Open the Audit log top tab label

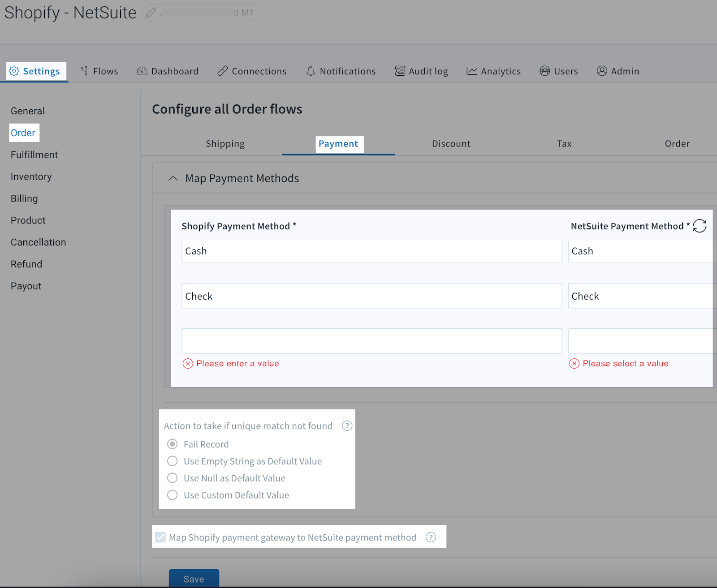[x=428, y=71]
